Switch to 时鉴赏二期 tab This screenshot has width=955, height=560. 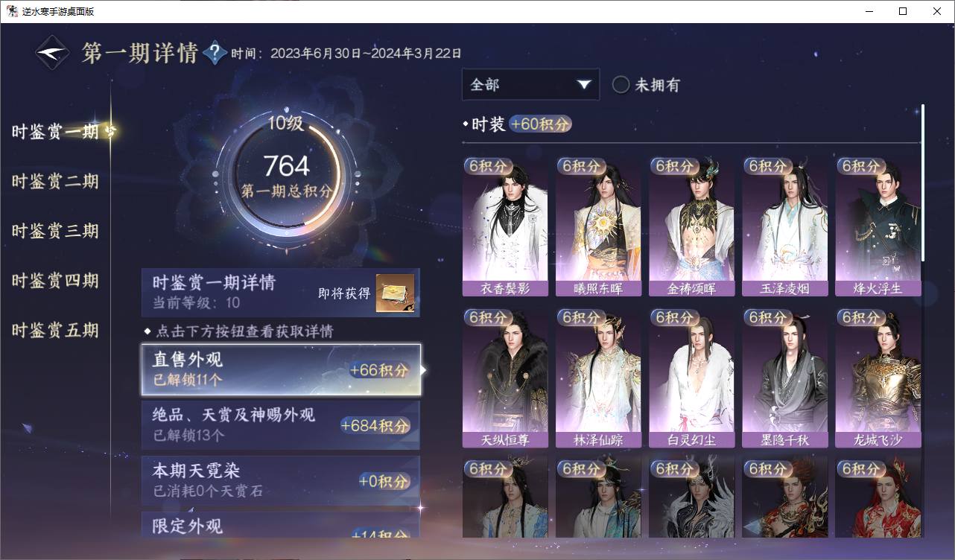tap(55, 182)
